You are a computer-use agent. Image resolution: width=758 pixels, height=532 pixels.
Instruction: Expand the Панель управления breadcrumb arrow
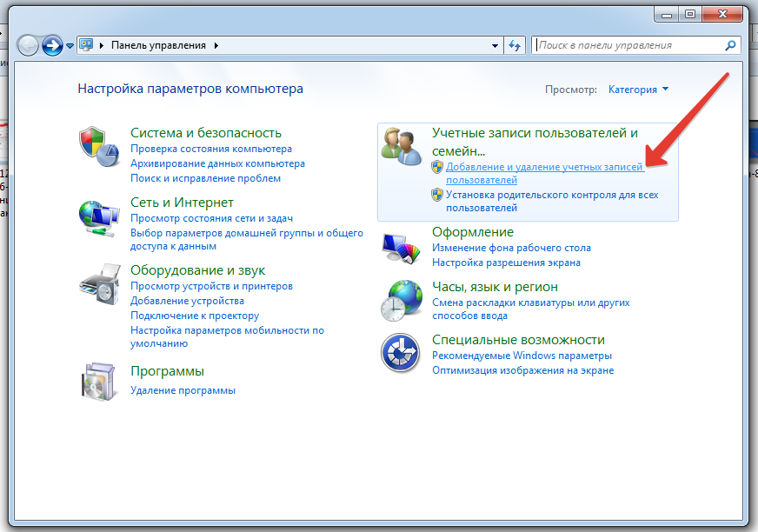click(216, 45)
